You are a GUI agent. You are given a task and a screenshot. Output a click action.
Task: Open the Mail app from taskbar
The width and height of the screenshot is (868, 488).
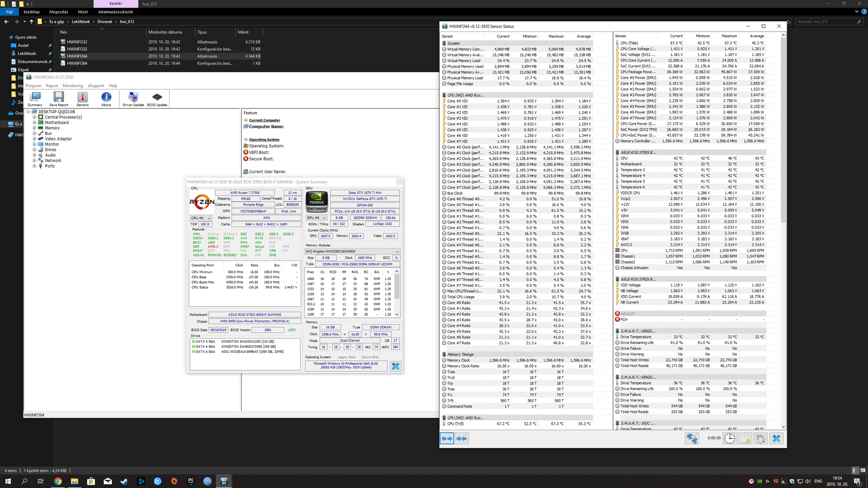[108, 481]
